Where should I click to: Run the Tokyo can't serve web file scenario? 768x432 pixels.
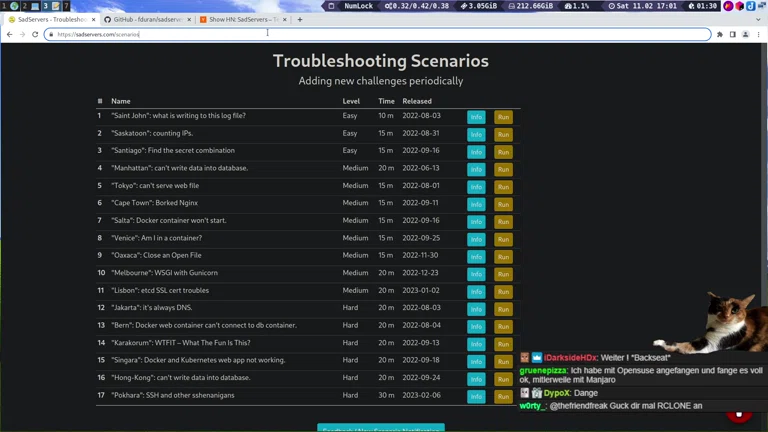[x=503, y=187]
